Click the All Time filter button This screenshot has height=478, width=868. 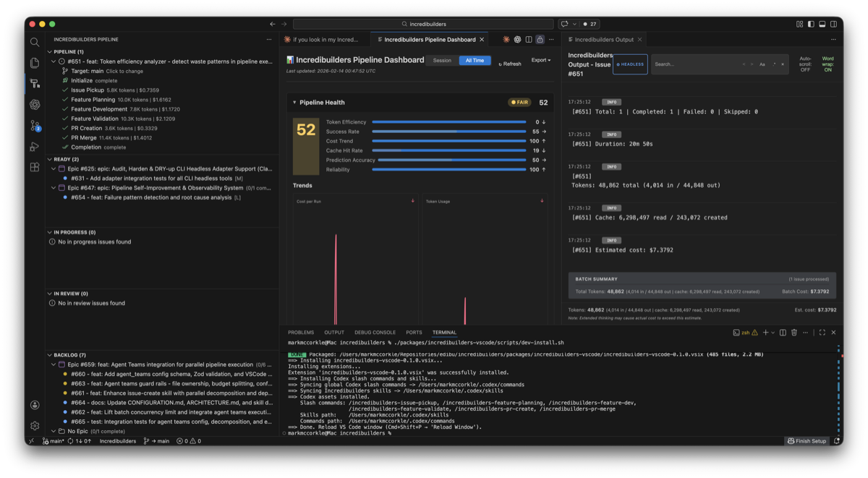tap(475, 60)
